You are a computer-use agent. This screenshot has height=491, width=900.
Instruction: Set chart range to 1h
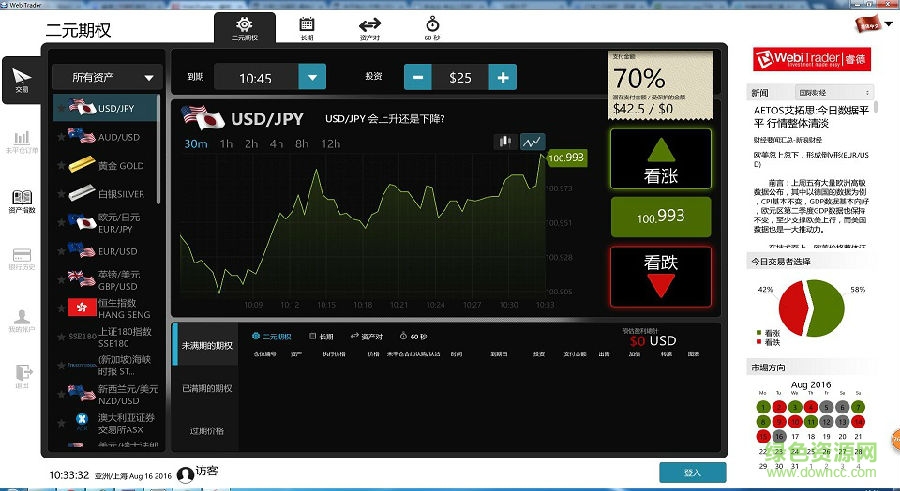point(226,144)
